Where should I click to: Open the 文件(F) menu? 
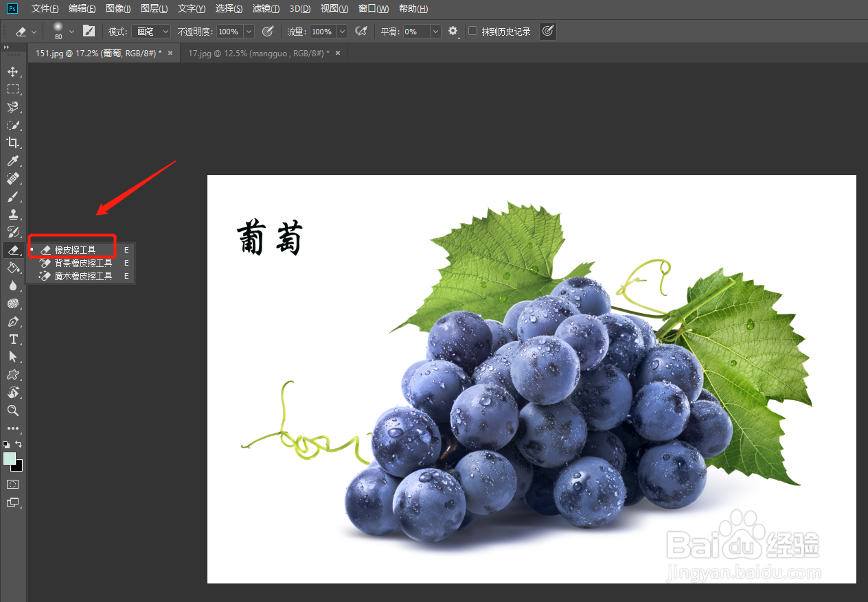coord(45,9)
